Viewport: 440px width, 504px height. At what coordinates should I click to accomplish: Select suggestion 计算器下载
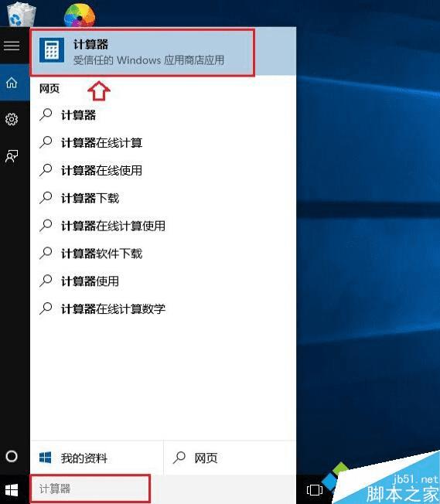pos(163,198)
